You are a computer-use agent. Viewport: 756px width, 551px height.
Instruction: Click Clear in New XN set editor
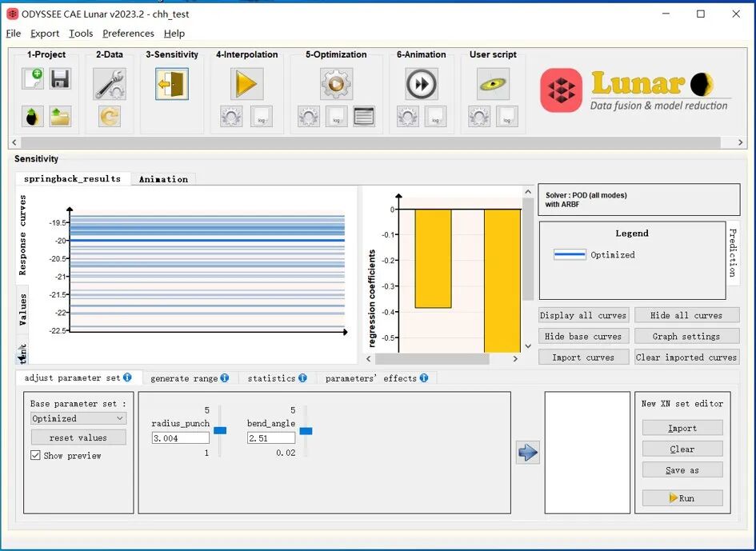coord(682,449)
